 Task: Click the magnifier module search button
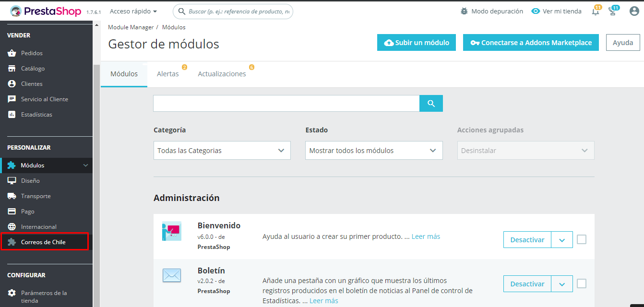click(x=431, y=104)
